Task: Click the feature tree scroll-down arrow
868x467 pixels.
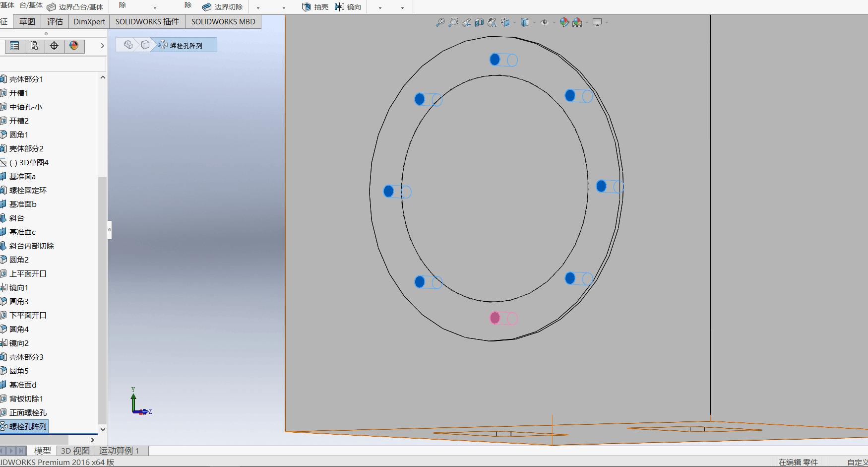Action: [x=103, y=429]
